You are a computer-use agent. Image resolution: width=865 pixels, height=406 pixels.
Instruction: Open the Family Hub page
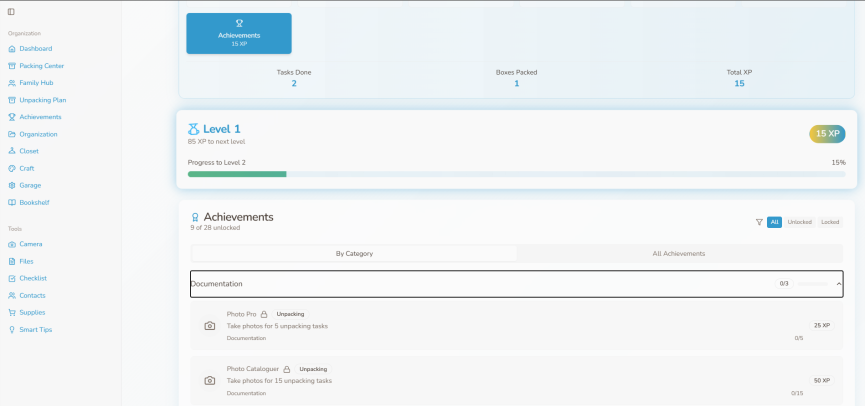point(36,83)
